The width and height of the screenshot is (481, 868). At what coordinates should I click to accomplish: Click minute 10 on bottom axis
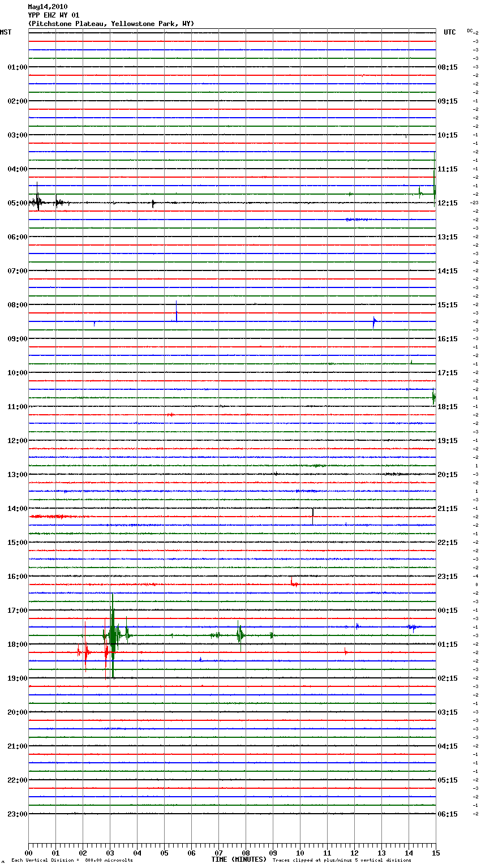(x=300, y=853)
